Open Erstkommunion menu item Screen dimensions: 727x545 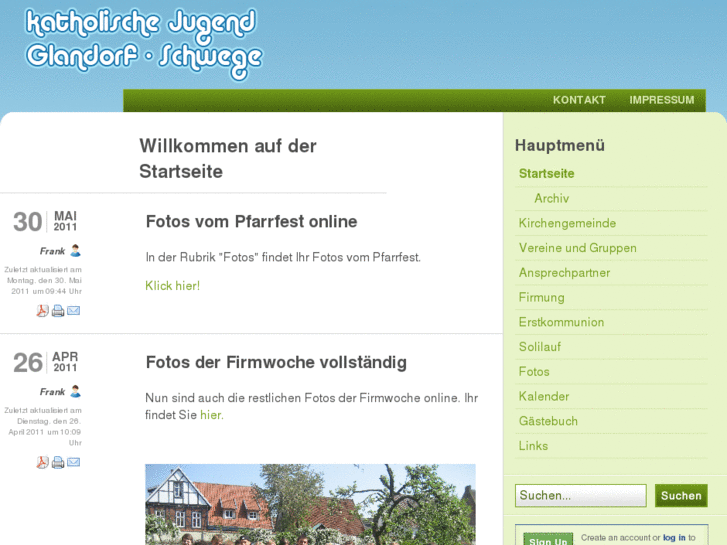pos(561,322)
